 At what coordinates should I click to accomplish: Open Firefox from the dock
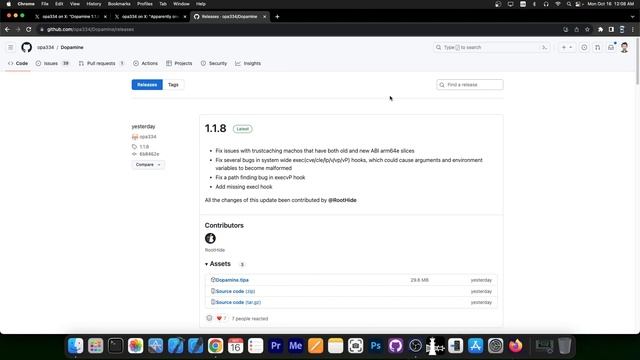tap(516, 346)
